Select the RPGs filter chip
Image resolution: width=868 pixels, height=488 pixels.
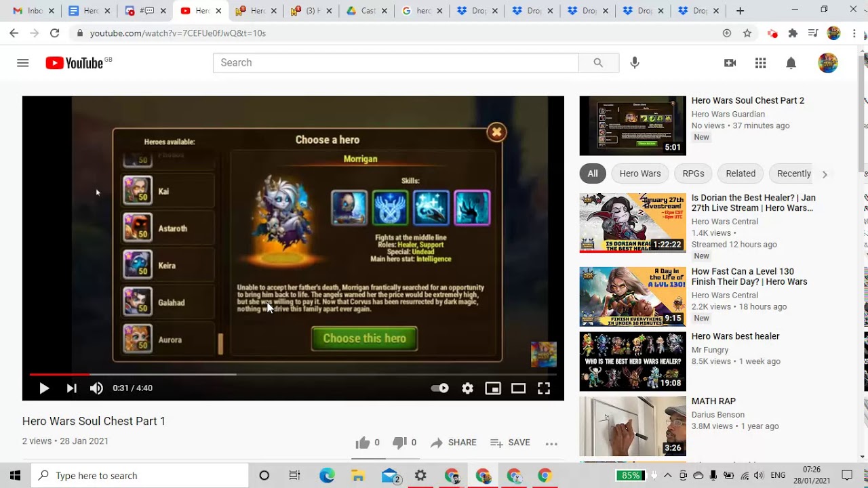point(693,174)
